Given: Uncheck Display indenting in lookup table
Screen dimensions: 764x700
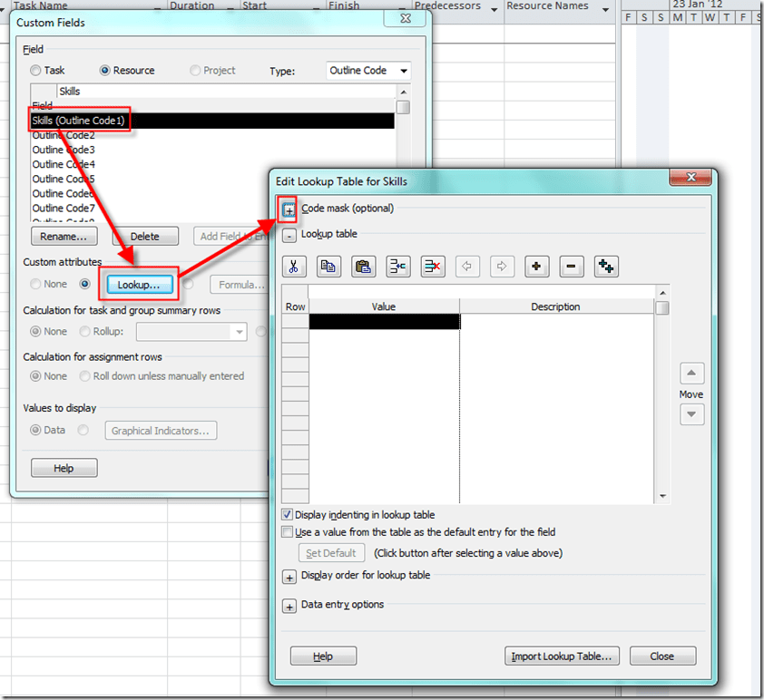Looking at the screenshot, I should point(288,515).
